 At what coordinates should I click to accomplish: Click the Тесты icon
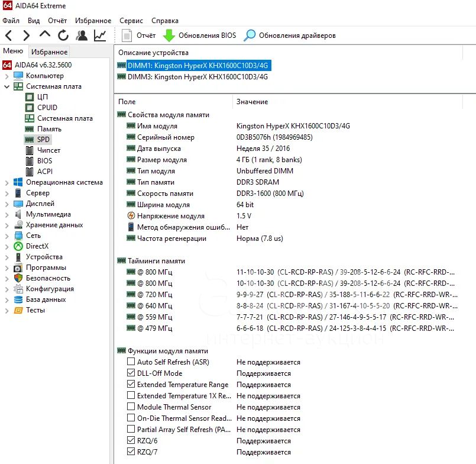tap(18, 310)
